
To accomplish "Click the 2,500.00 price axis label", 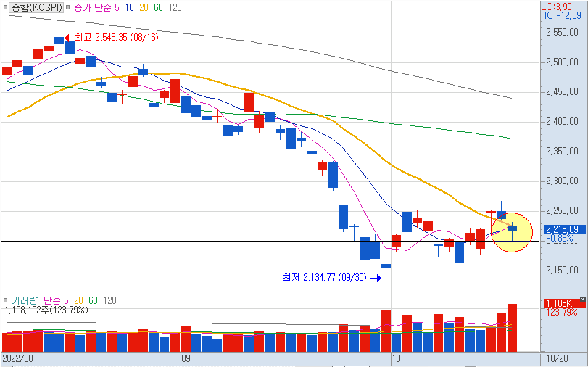I will point(563,62).
